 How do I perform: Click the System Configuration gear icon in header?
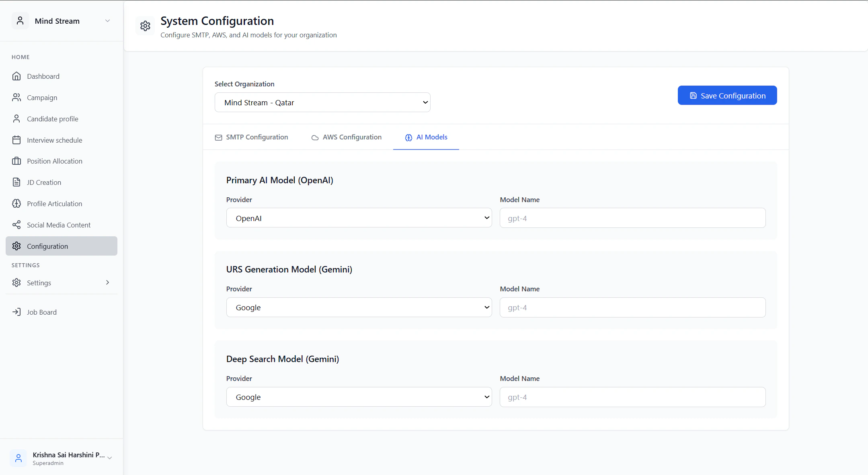click(x=145, y=26)
